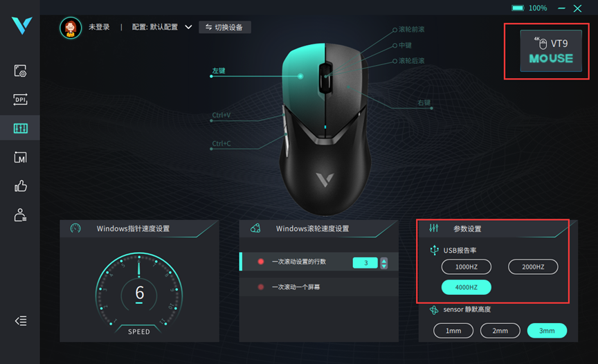
Task: Click the 切换设备 switch device button
Action: pos(225,27)
